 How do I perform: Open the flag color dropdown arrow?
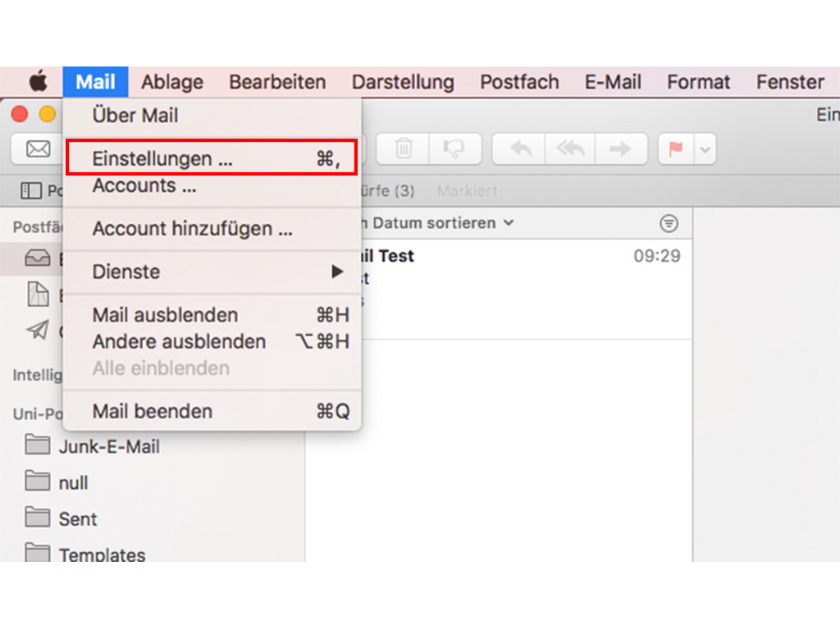(x=705, y=149)
